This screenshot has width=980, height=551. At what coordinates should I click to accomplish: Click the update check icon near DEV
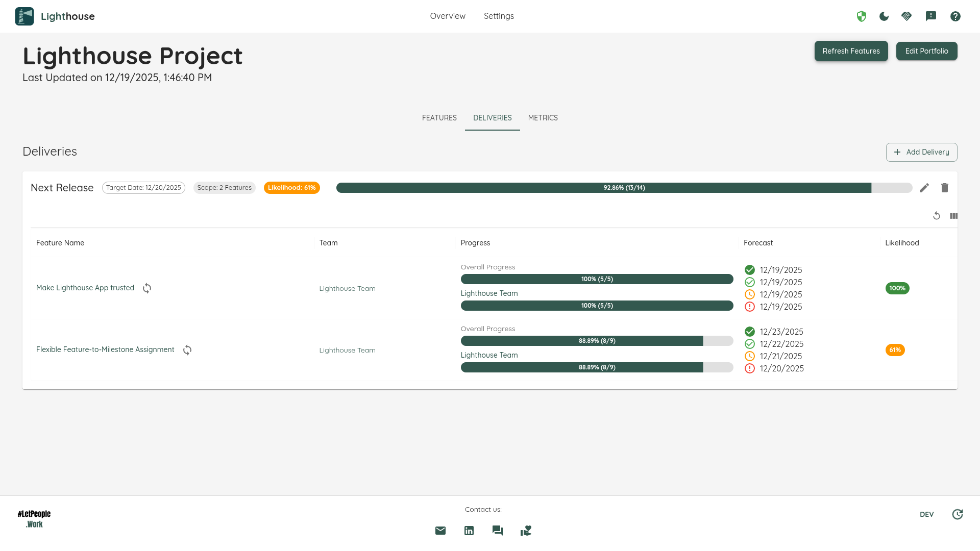[x=958, y=514]
